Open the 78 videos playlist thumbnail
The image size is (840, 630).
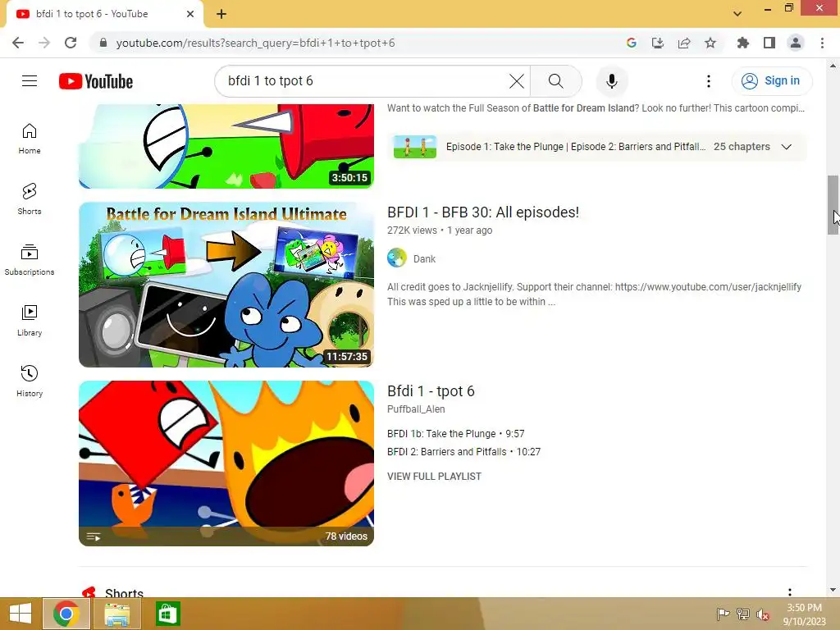click(x=226, y=463)
